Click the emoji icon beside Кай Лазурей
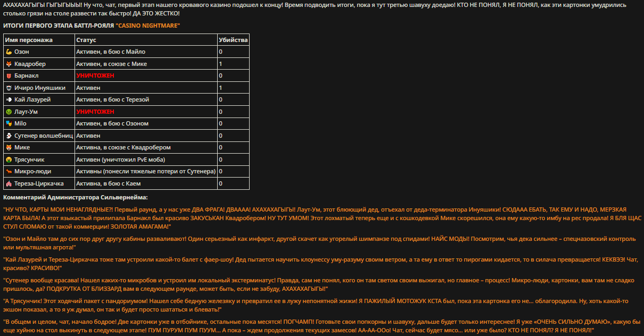 (x=9, y=99)
